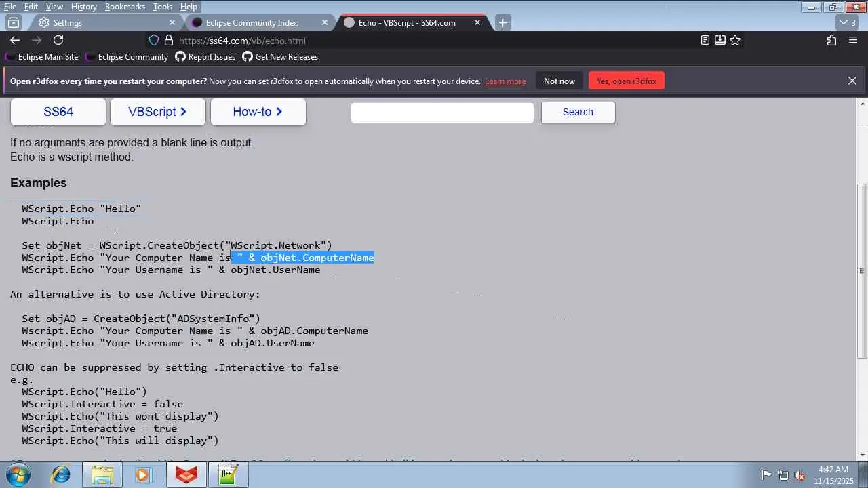
Task: Select the Echo - VBScript - SS64.com tab
Action: pyautogui.click(x=412, y=22)
